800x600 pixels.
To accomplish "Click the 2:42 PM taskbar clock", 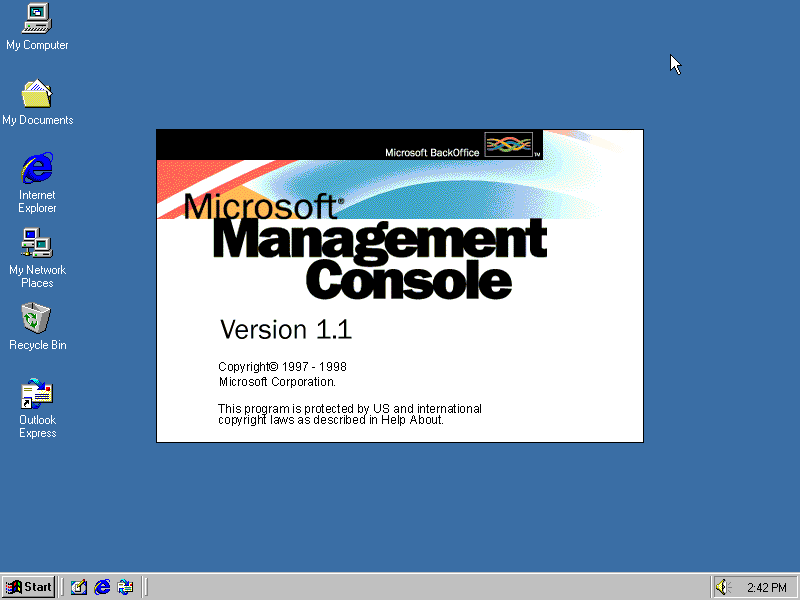I will click(766, 588).
